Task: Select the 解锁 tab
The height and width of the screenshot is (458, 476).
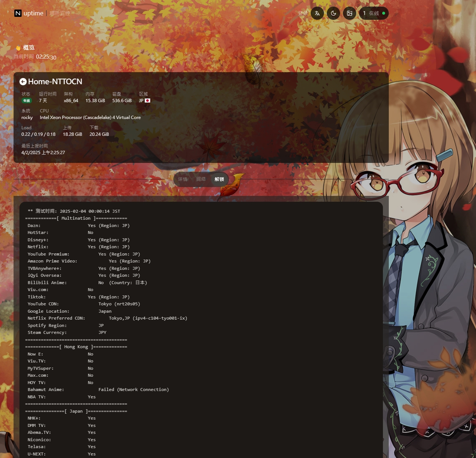Action: (x=219, y=179)
